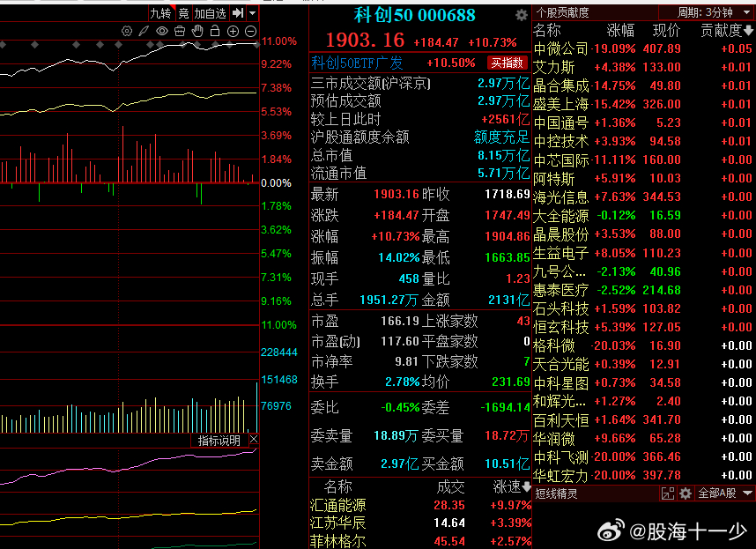Click the 加自选 button

[x=211, y=13]
